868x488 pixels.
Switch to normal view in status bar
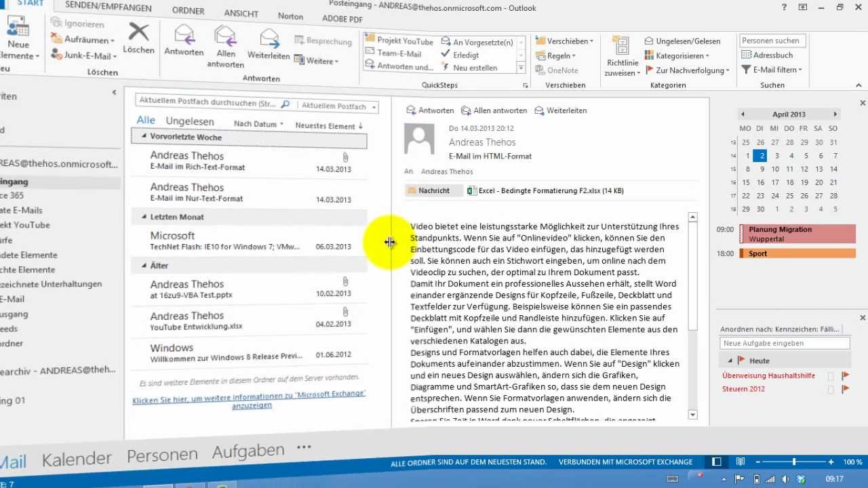pyautogui.click(x=717, y=462)
